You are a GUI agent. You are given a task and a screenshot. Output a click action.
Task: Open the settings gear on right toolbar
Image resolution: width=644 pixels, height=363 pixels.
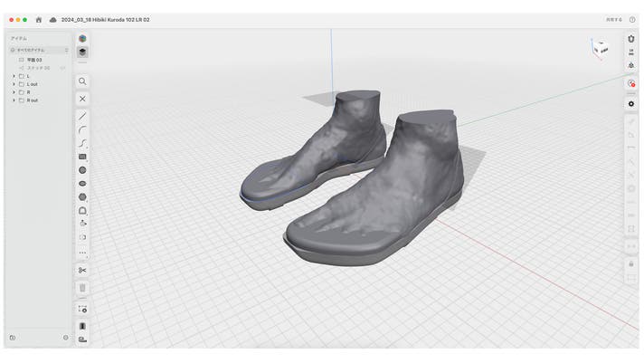point(631,104)
